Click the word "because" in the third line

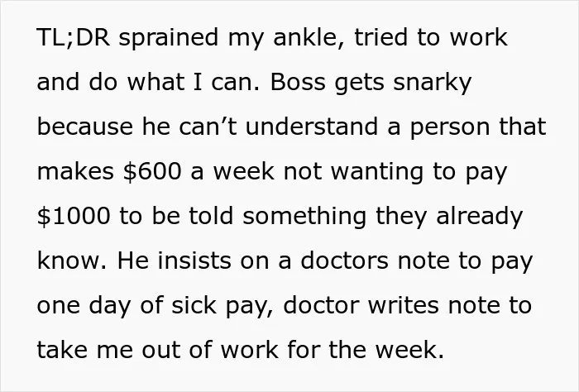[x=85, y=127]
